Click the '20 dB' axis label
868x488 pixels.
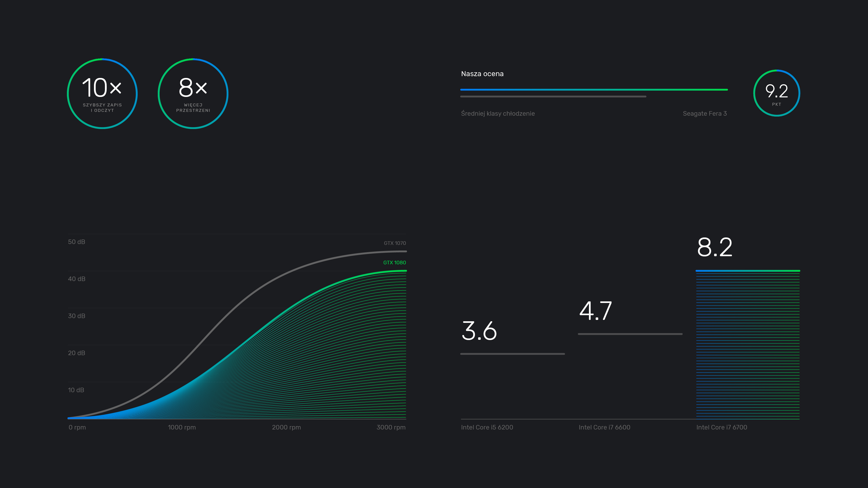[76, 353]
